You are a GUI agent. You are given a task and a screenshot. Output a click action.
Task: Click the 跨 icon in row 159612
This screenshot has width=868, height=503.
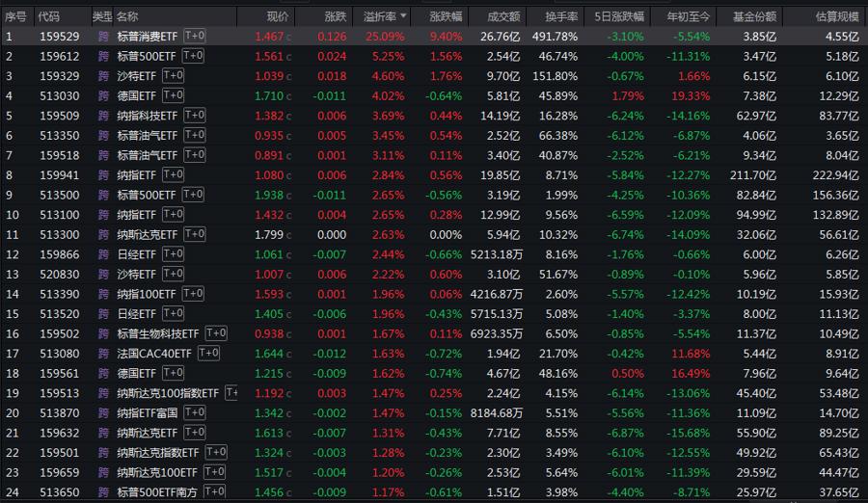coord(103,57)
